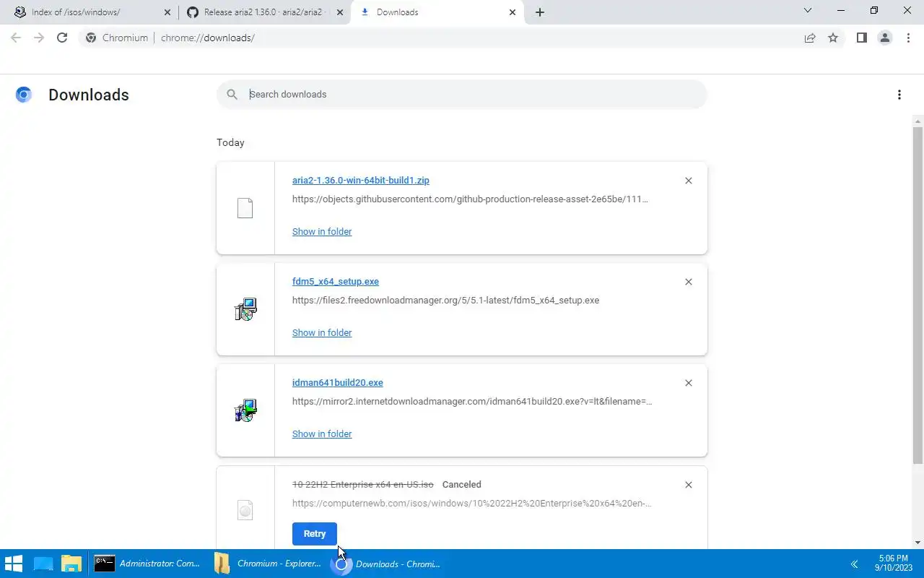924x578 pixels.
Task: Go back to previous page
Action: [x=16, y=38]
